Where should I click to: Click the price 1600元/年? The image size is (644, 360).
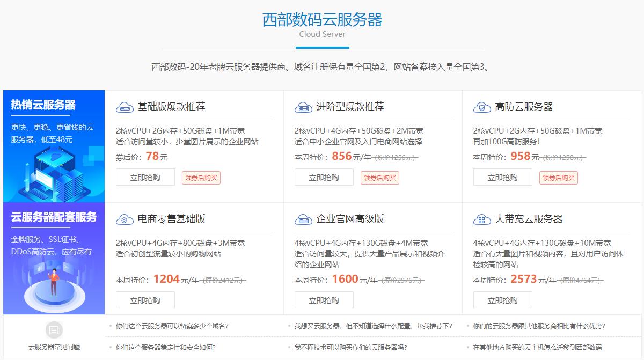click(355, 279)
